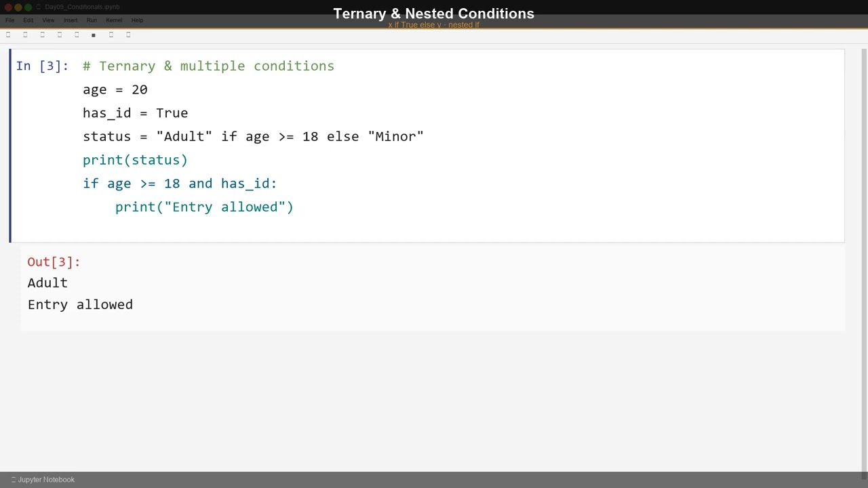Open the View menu

click(48, 20)
